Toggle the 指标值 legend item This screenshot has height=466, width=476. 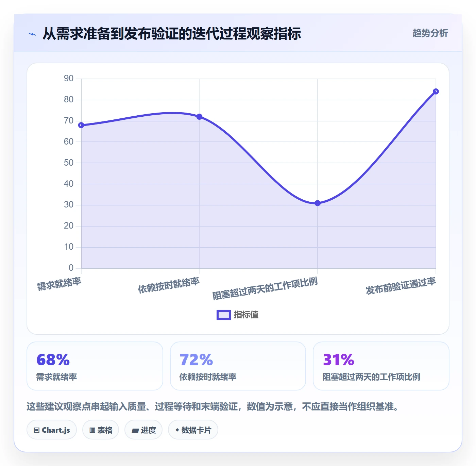238,315
